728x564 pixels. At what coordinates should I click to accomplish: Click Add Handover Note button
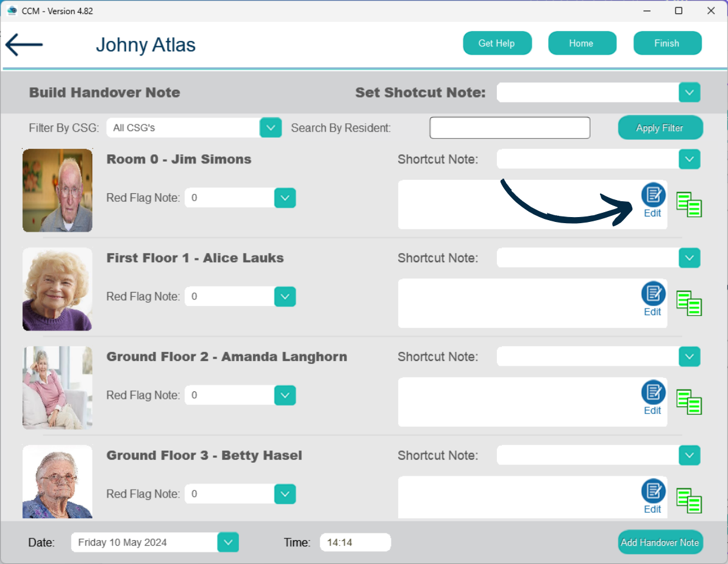pos(660,542)
